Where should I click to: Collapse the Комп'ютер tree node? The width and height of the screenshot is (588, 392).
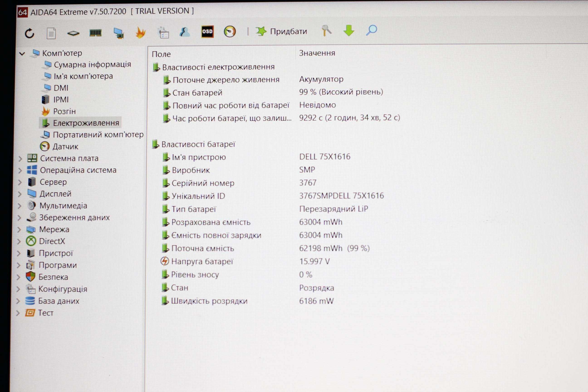[x=22, y=54]
